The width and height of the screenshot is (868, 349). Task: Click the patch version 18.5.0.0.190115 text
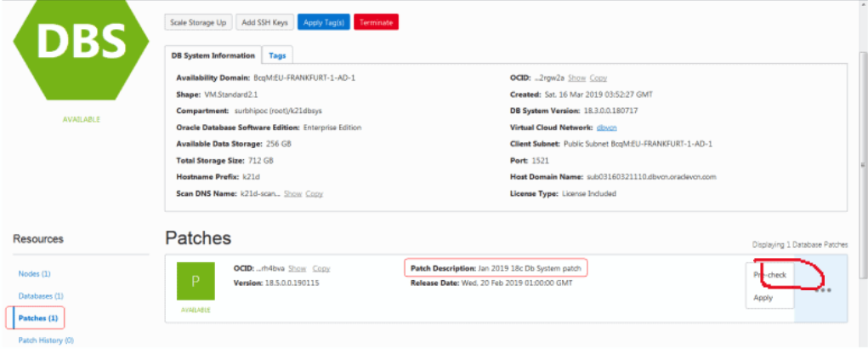tap(292, 283)
